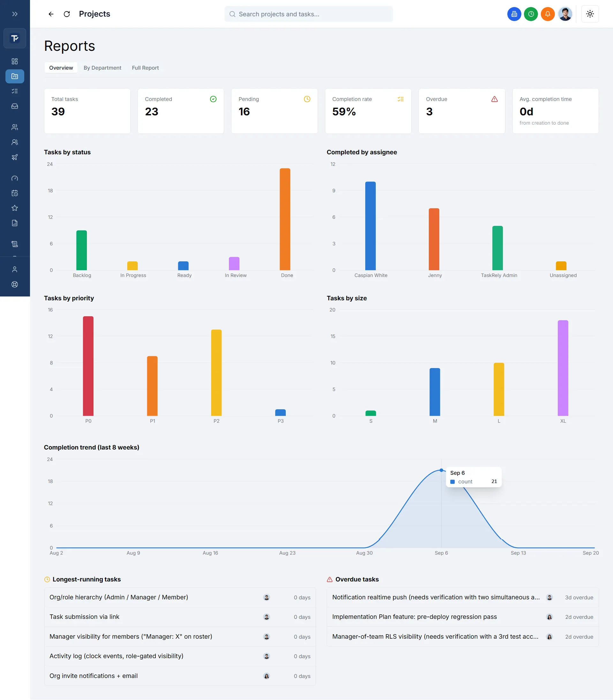Toggle light/dark theme sun button
This screenshot has height=700, width=613.
coord(590,14)
